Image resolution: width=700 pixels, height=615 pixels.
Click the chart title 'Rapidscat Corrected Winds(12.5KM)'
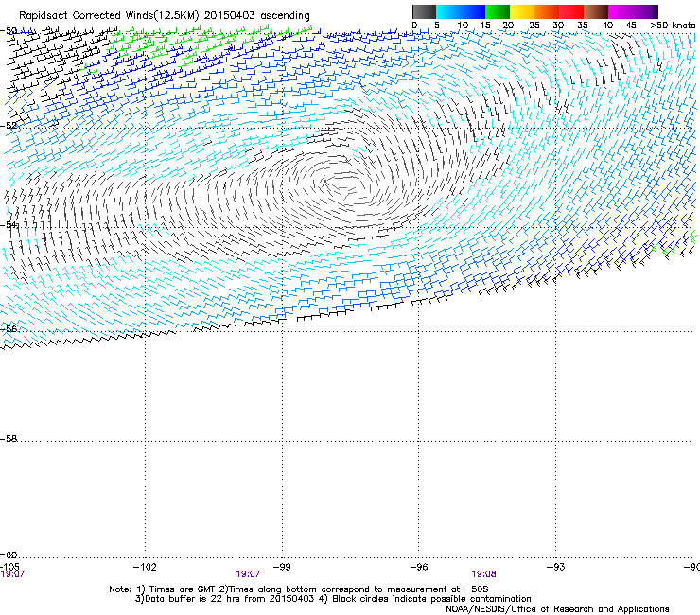109,16
